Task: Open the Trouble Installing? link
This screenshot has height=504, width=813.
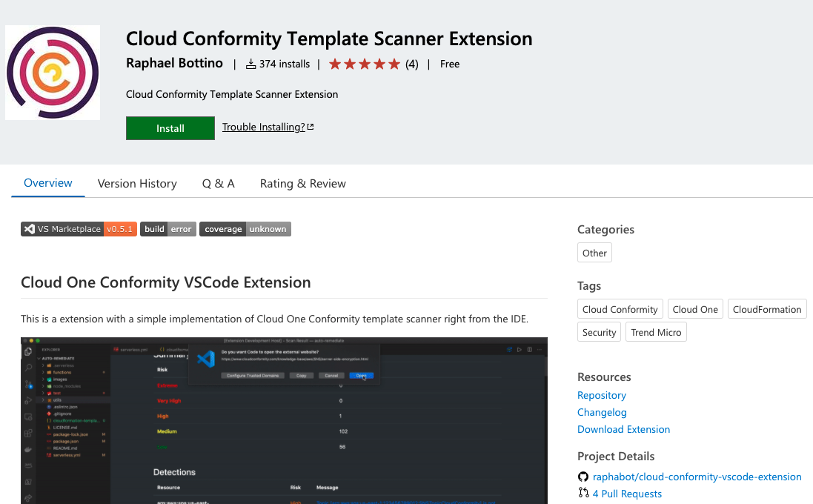Action: click(x=263, y=127)
